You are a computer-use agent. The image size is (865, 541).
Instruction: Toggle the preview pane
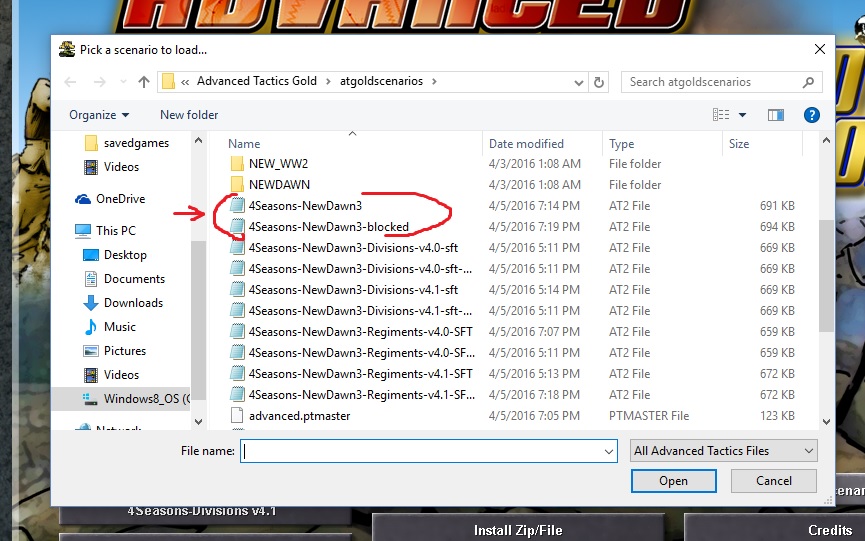[x=776, y=115]
